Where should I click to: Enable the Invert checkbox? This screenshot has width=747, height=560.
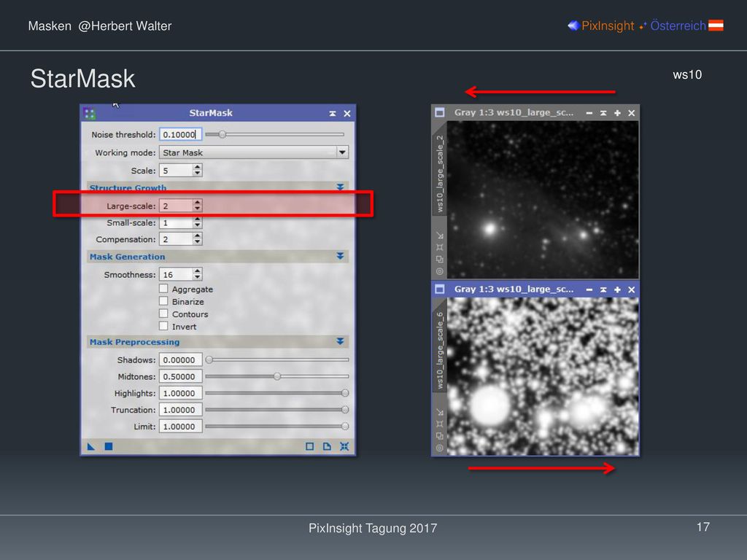[x=163, y=326]
